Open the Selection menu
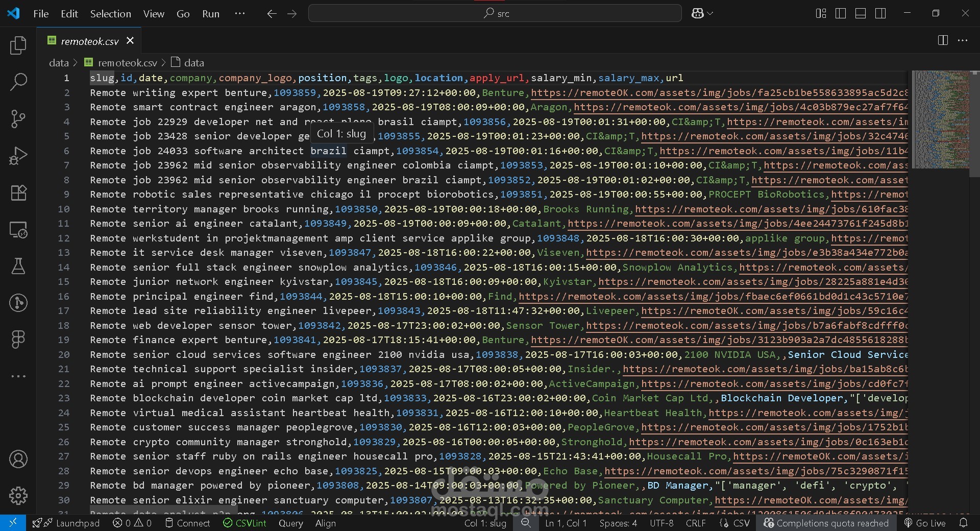Viewport: 980px width, 531px height. tap(111, 14)
